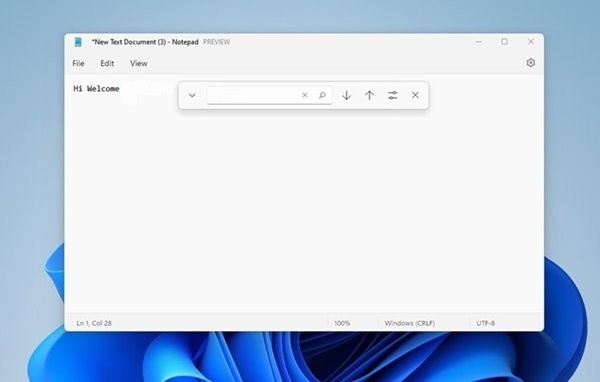The height and width of the screenshot is (382, 600).
Task: Find next with the down arrow
Action: coord(347,95)
